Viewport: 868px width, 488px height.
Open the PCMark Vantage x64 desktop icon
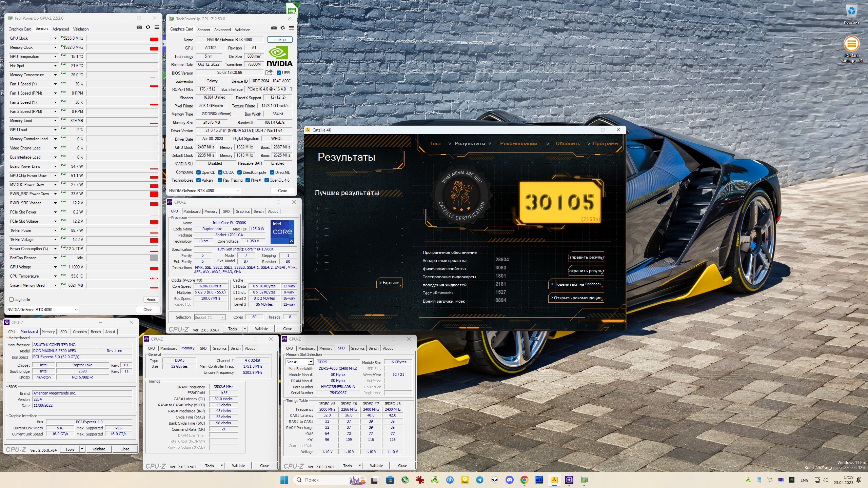tap(851, 49)
